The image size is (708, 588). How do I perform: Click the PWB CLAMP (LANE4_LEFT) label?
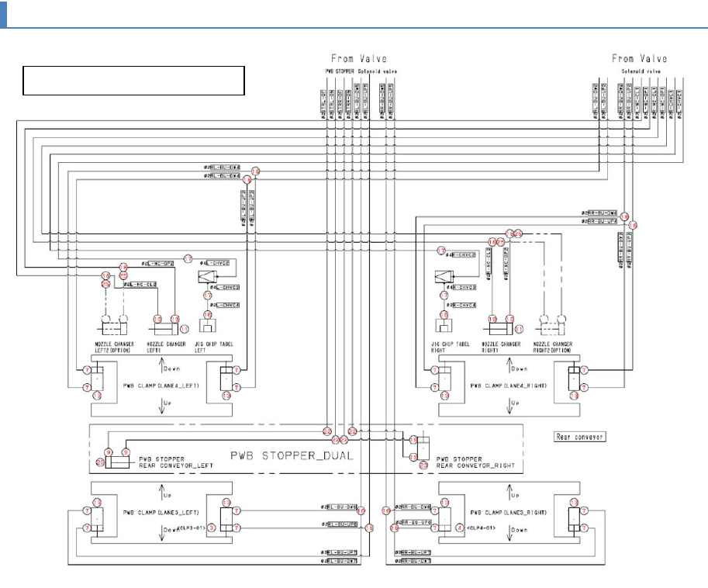point(161,386)
